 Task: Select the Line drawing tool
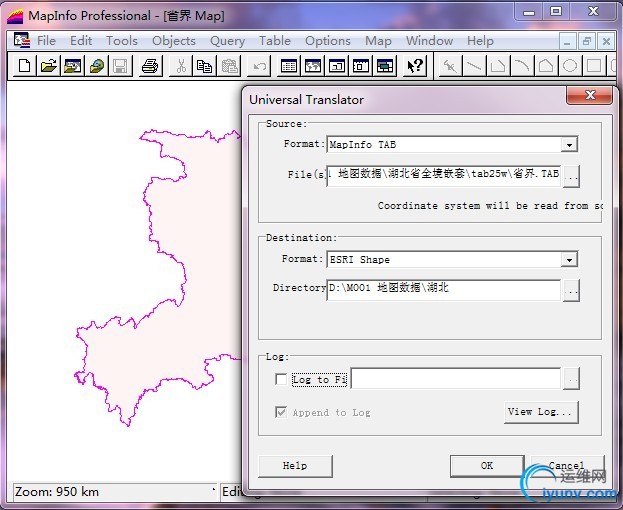pos(474,66)
